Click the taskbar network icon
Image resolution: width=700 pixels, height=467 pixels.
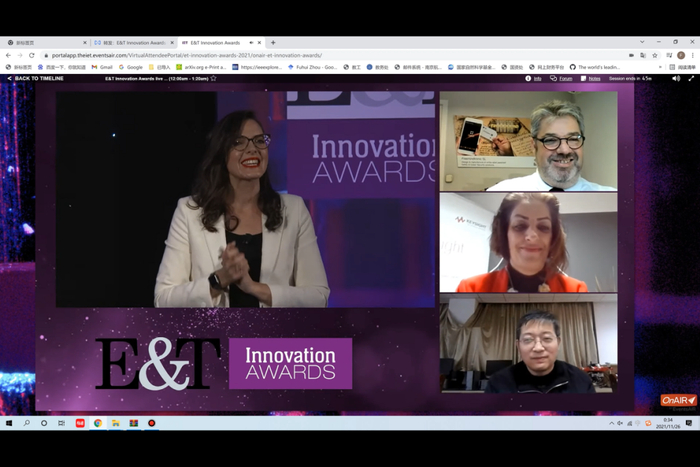coord(629,423)
